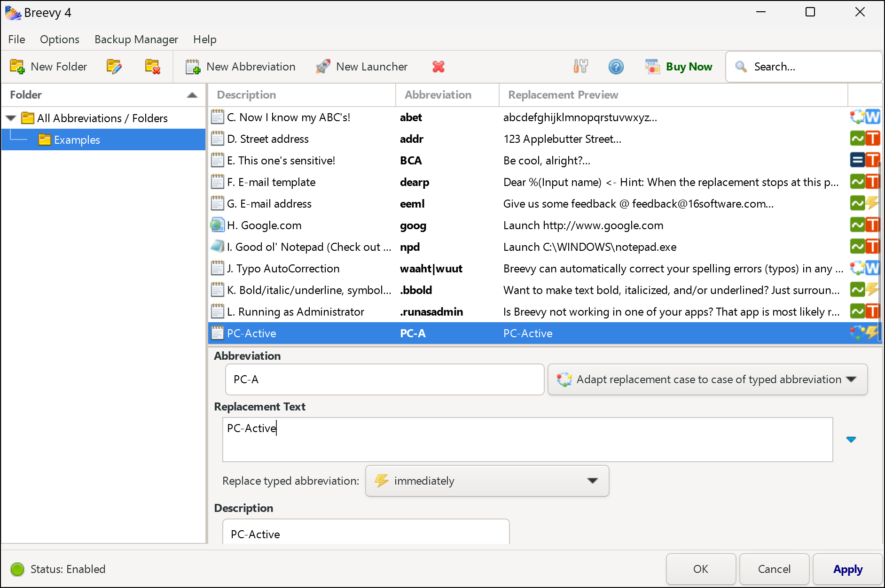Sort by the Folder column header arrow
The width and height of the screenshot is (885, 588).
point(192,95)
